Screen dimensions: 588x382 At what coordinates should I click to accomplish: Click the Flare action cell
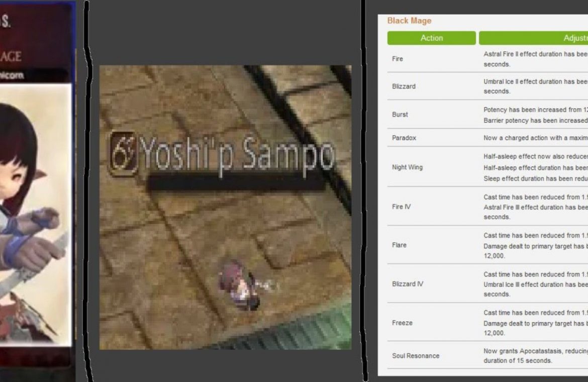pyautogui.click(x=399, y=245)
